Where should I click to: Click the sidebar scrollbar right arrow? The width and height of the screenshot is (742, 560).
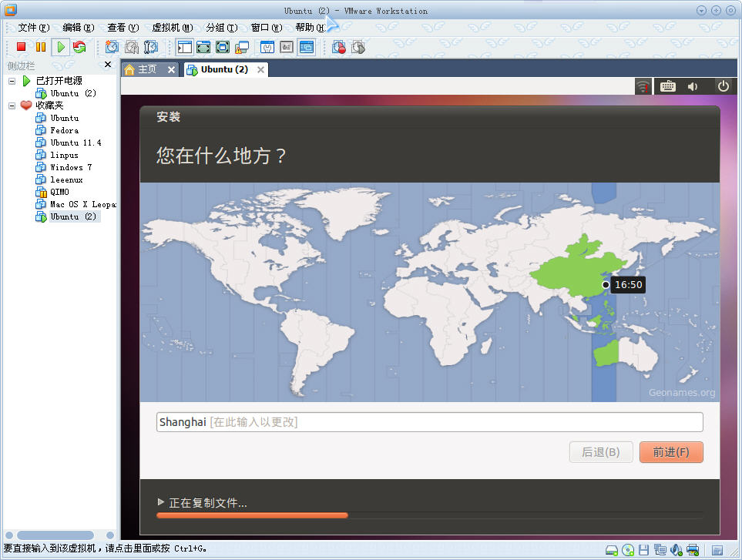coord(110,535)
